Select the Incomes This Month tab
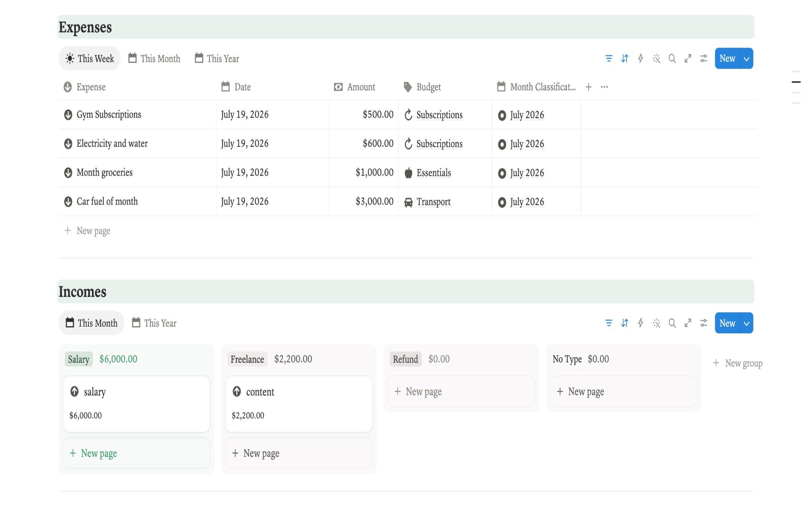 click(92, 323)
